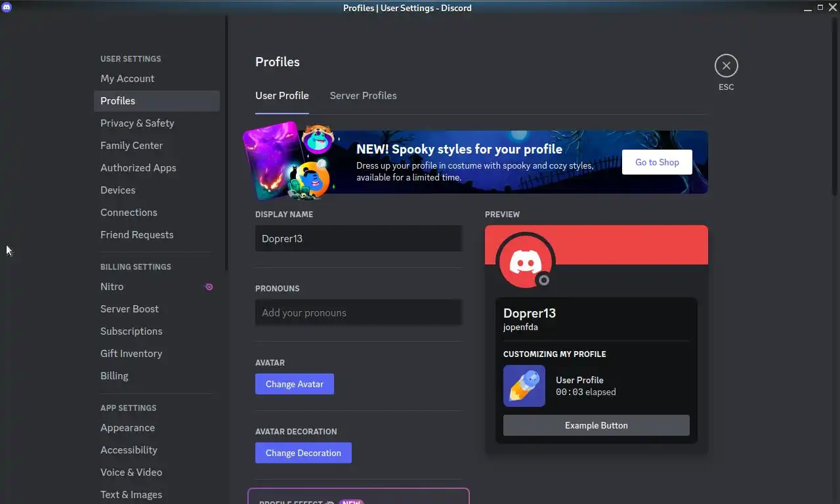This screenshot has width=840, height=504.
Task: Maximize the Discord window
Action: coord(820,8)
